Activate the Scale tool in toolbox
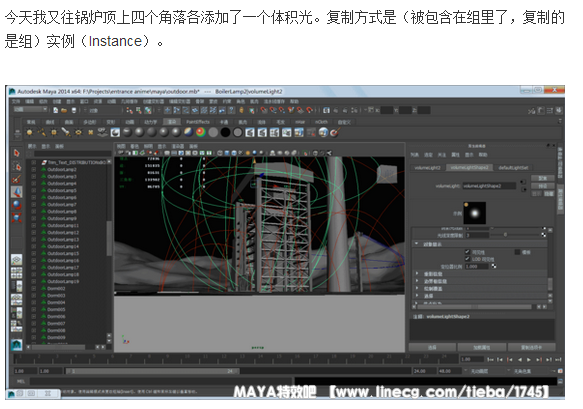583x409 pixels. tap(16, 217)
